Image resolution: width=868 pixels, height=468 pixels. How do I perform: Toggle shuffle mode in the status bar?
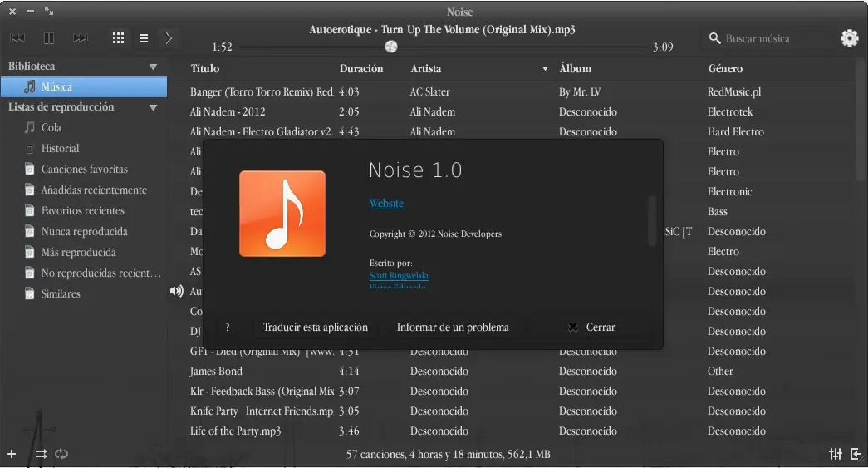point(41,454)
